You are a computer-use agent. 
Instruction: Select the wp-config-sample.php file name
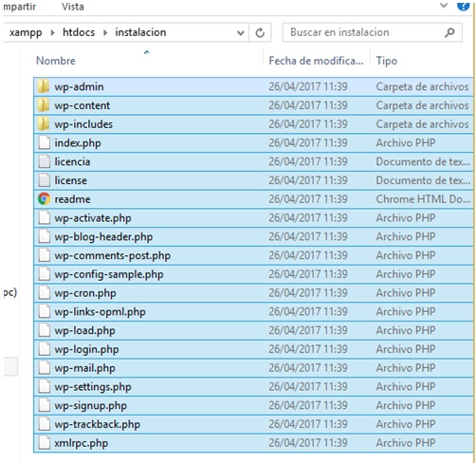tap(109, 274)
